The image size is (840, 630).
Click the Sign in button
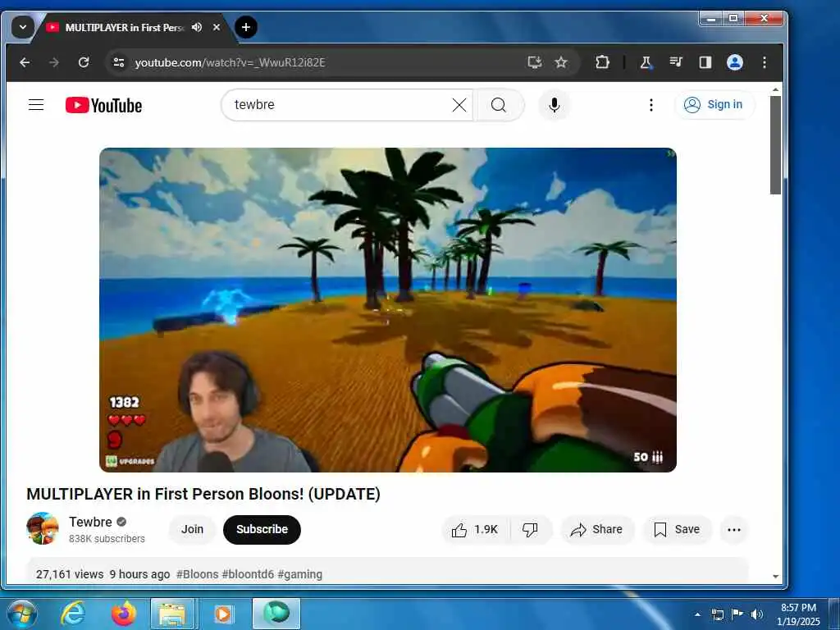(714, 104)
